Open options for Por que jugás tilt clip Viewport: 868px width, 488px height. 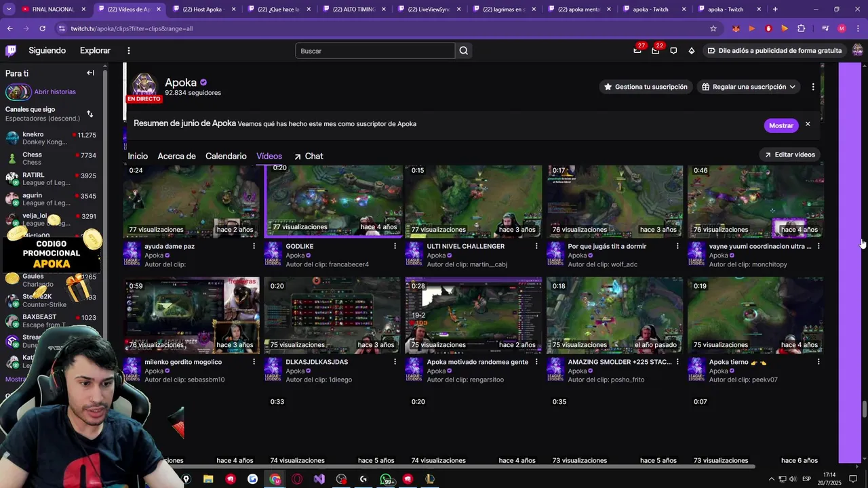click(677, 246)
